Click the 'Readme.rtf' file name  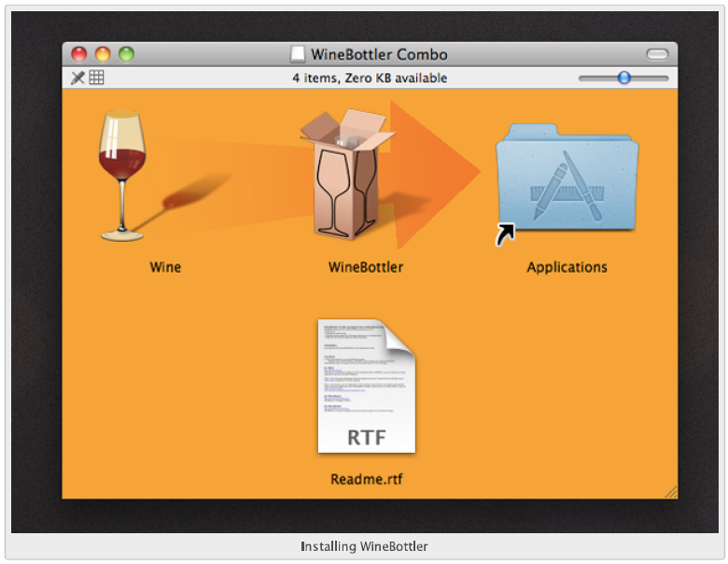click(x=366, y=479)
